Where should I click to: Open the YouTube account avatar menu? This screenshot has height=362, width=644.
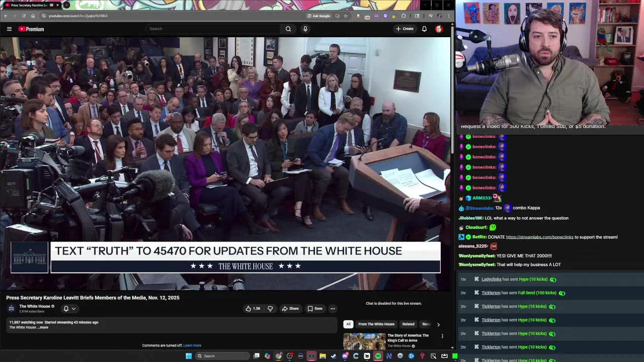pos(439,29)
